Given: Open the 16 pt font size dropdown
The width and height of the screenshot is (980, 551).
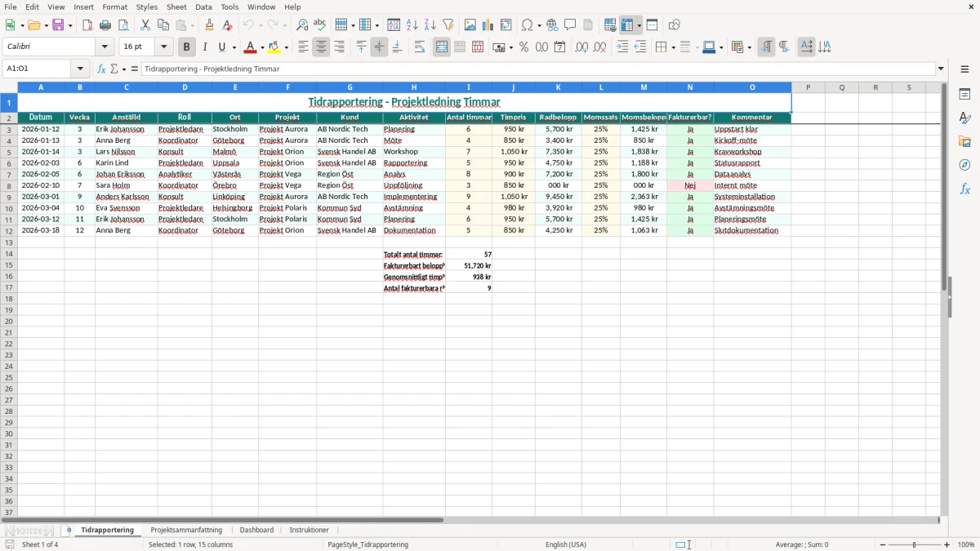Looking at the screenshot, I should tap(163, 47).
